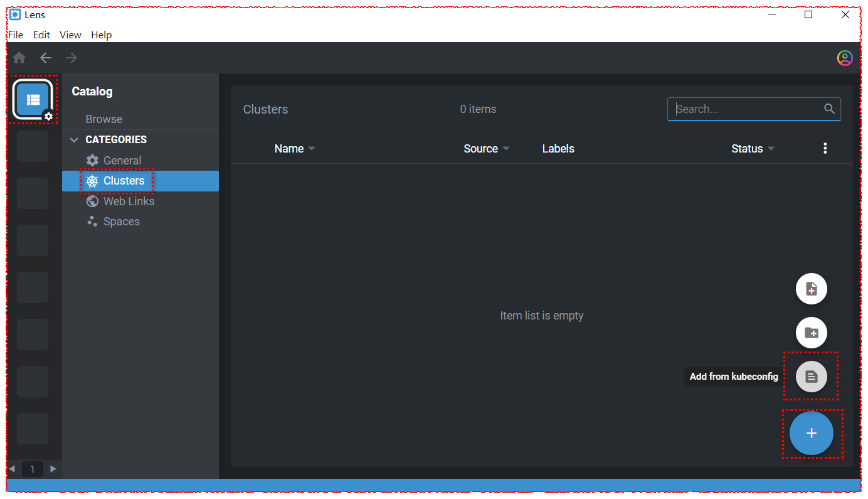This screenshot has height=499, width=868.
Task: Open the Catalog hotbar icon
Action: [33, 99]
